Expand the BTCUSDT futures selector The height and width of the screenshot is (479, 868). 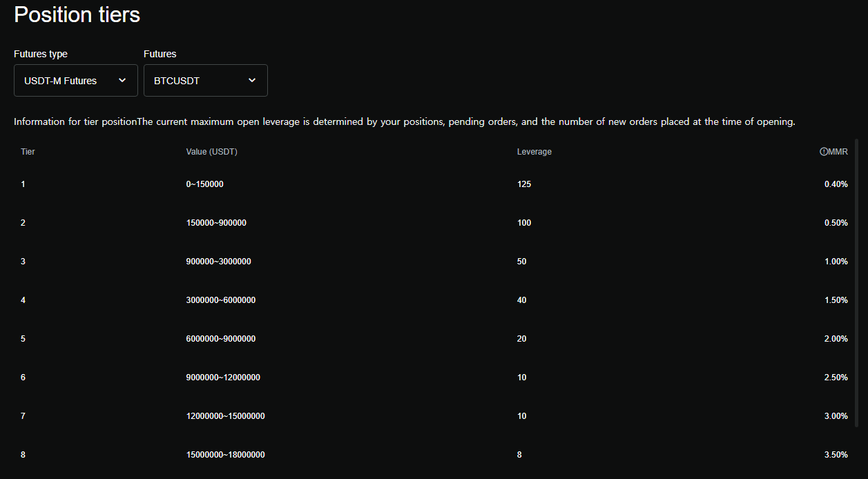[x=205, y=81]
